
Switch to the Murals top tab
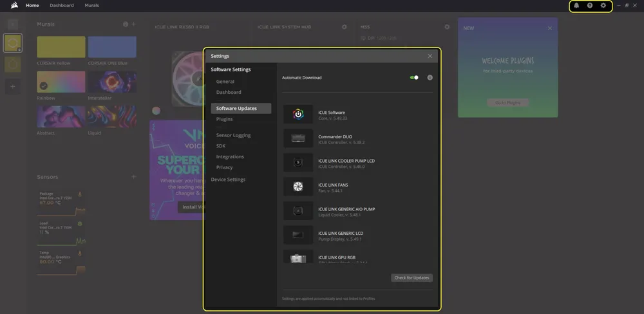coord(91,6)
